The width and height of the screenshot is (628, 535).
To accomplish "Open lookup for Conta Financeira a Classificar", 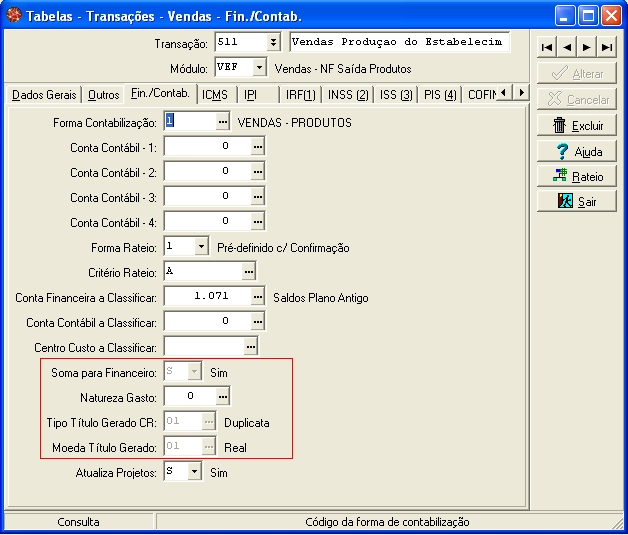I will 258,297.
